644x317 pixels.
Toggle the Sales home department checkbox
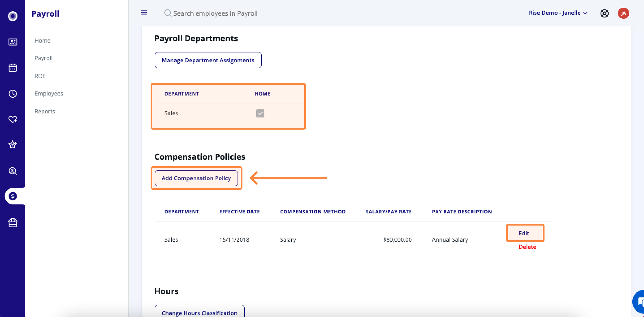click(x=260, y=113)
